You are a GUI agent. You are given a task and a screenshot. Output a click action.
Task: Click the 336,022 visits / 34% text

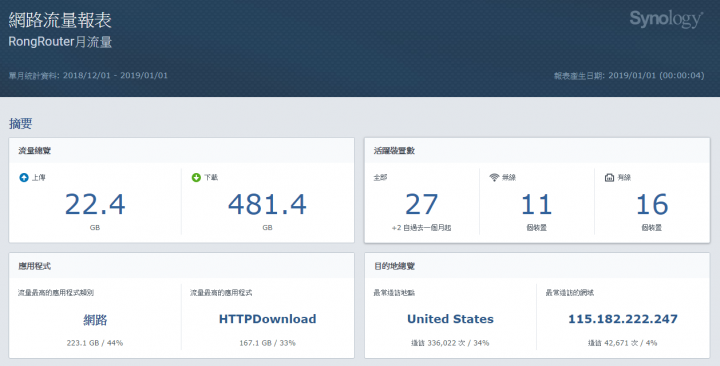pyautogui.click(x=450, y=343)
